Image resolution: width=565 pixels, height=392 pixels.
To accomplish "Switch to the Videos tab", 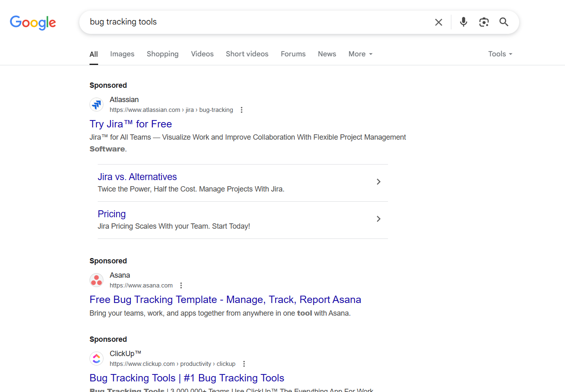I will 202,54.
